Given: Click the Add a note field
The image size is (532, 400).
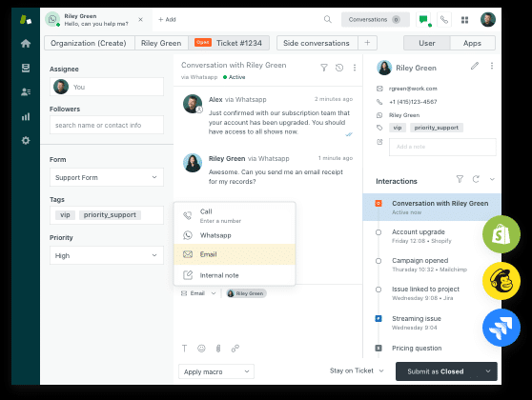Looking at the screenshot, I should point(442,147).
